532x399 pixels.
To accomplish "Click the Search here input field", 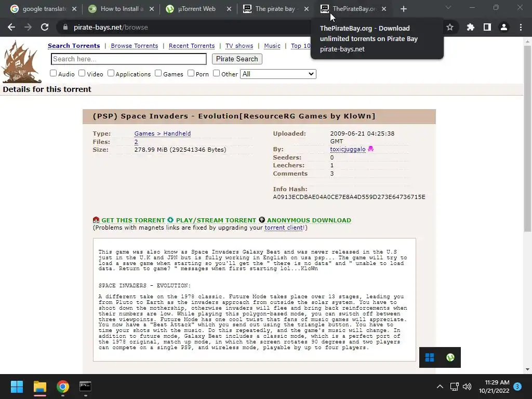I will (x=129, y=59).
